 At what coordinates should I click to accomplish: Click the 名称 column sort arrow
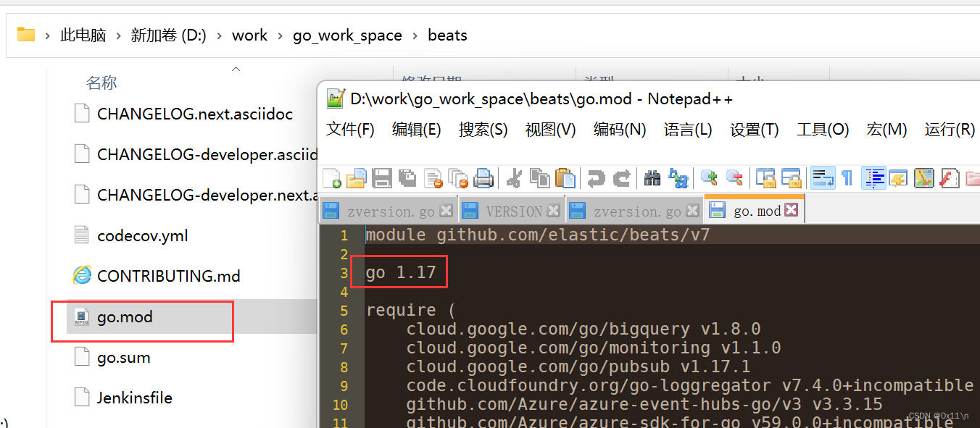point(236,68)
